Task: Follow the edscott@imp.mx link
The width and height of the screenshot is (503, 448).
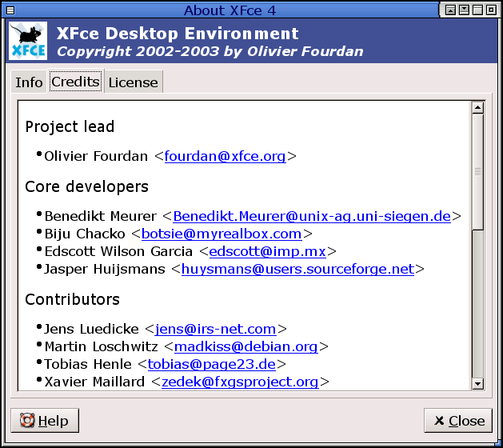Action: click(268, 251)
